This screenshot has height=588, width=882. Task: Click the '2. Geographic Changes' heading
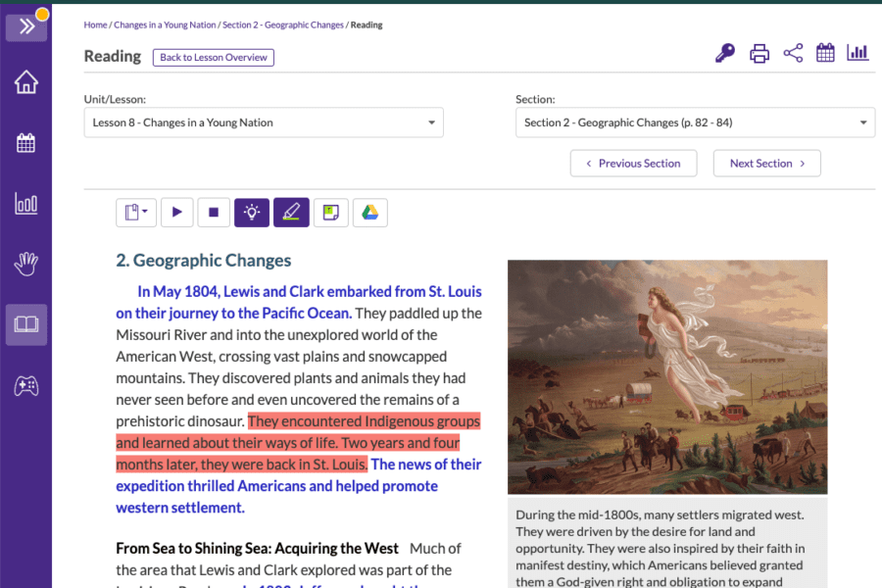pyautogui.click(x=204, y=261)
